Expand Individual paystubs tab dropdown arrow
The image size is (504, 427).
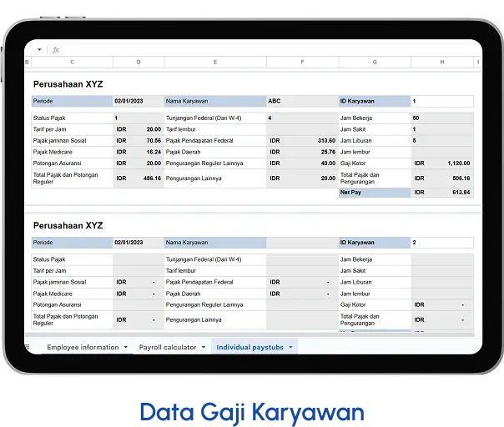(x=290, y=347)
